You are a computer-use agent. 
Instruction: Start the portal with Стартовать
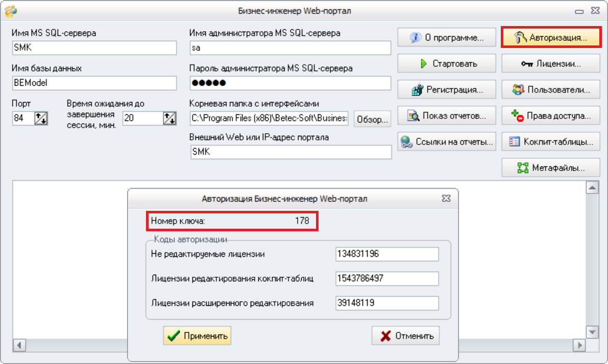point(447,64)
